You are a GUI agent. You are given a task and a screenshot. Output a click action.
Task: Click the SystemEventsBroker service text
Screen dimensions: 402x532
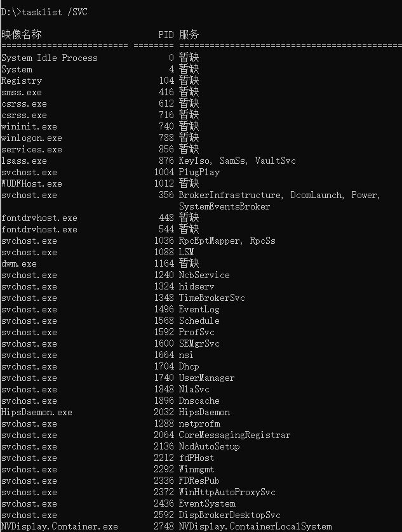[224, 206]
